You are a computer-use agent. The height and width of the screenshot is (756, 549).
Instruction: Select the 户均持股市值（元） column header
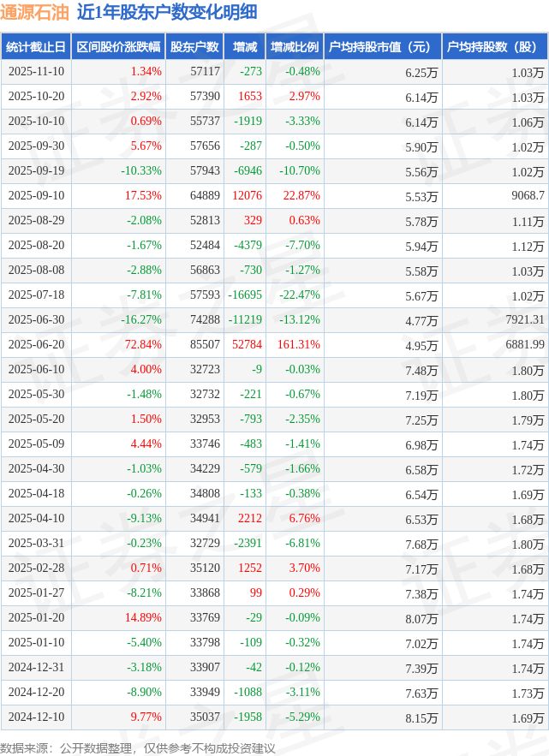tap(382, 47)
